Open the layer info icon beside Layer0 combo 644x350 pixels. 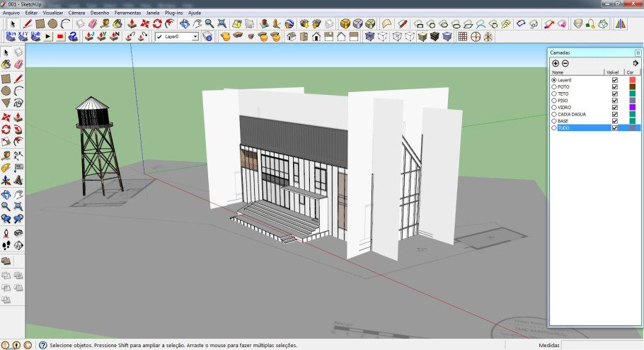pyautogui.click(x=207, y=37)
